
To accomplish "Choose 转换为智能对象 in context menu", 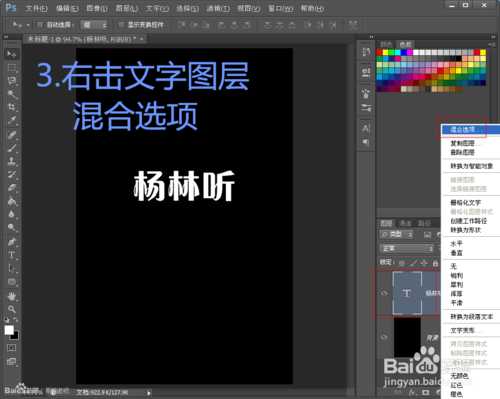I will (470, 166).
